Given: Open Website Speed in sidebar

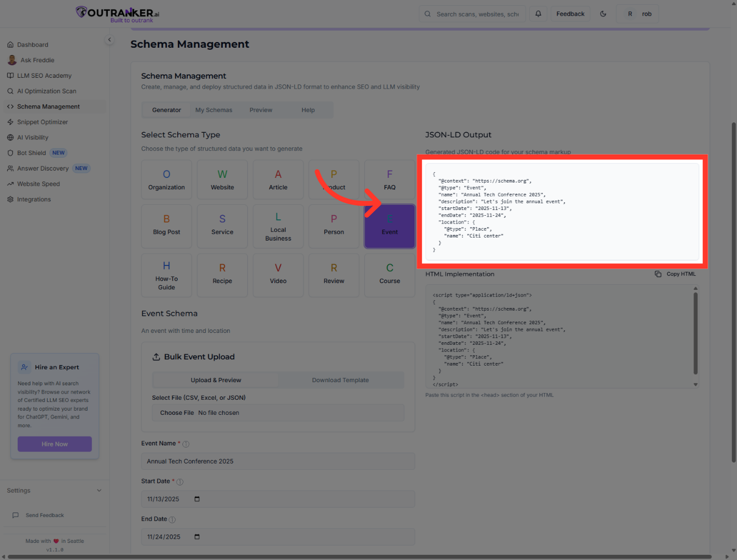Looking at the screenshot, I should 38,184.
